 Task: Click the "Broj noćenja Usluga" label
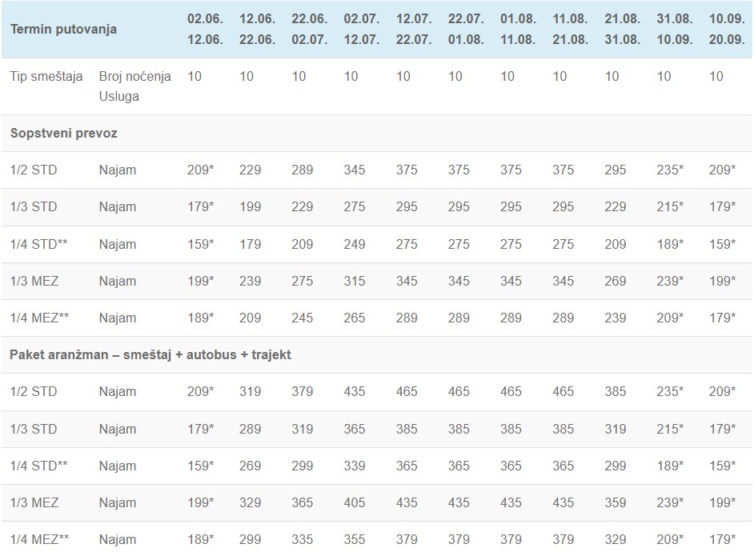pyautogui.click(x=134, y=86)
